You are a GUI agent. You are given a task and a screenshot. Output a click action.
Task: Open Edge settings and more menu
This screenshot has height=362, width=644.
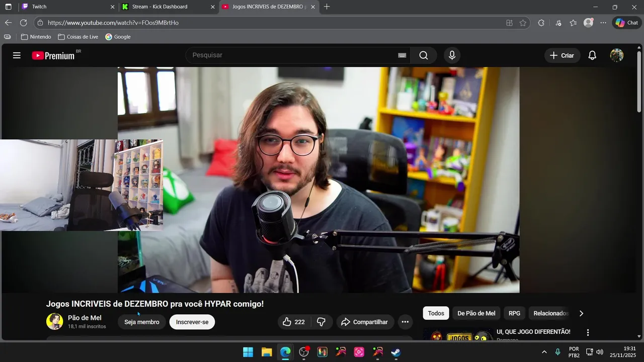click(603, 23)
